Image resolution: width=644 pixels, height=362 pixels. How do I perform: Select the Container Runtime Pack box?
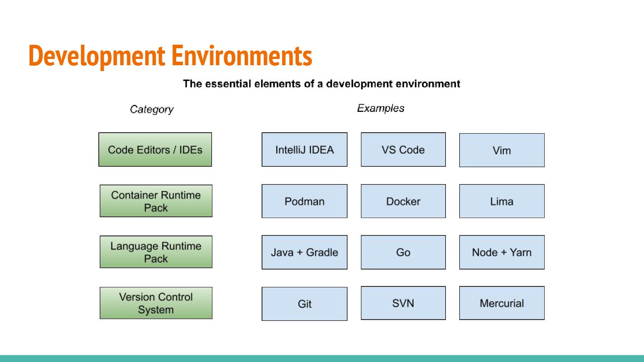coord(156,201)
